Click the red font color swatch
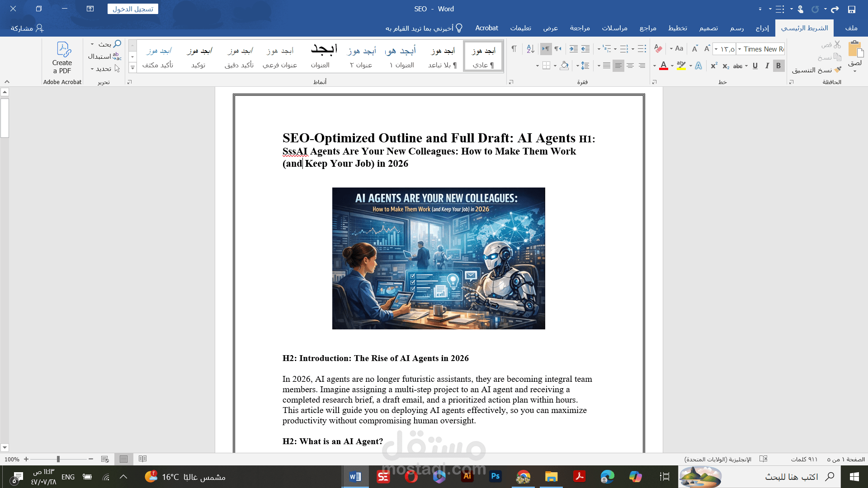Screen dimensions: 868x488 click(664, 66)
